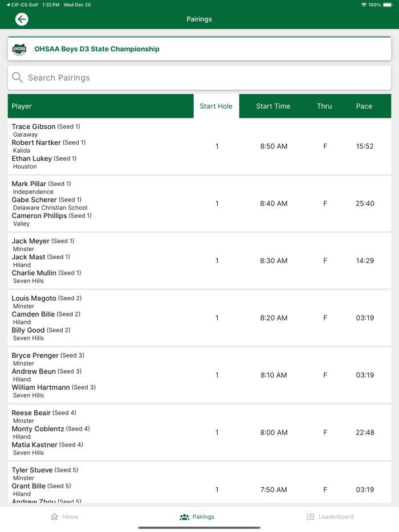Sort pairings by the Player column
This screenshot has height=532, width=399.
coord(21,106)
